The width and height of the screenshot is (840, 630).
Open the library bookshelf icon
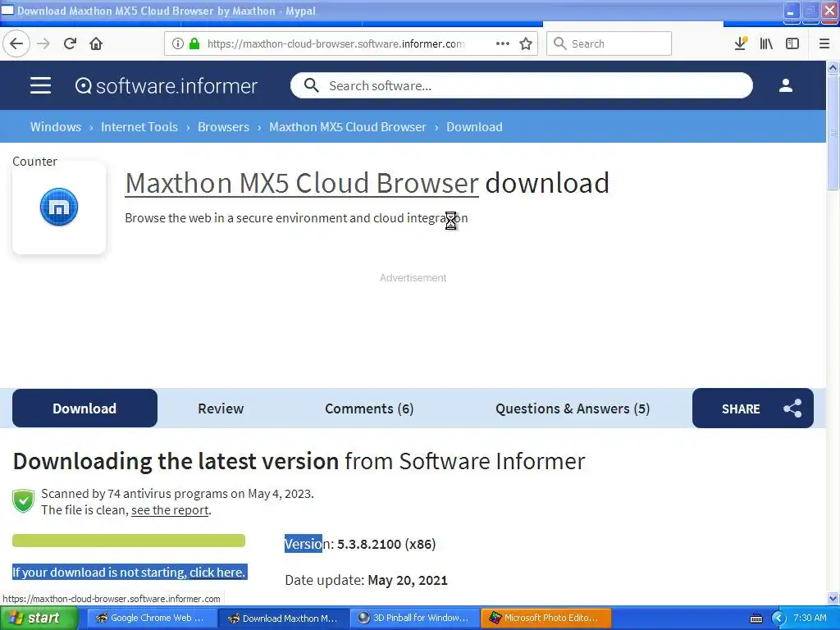766,43
